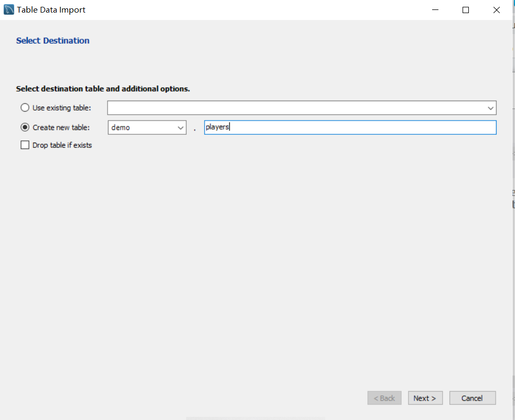
Task: Enable the Drop table if exists checkbox
Action: click(25, 145)
